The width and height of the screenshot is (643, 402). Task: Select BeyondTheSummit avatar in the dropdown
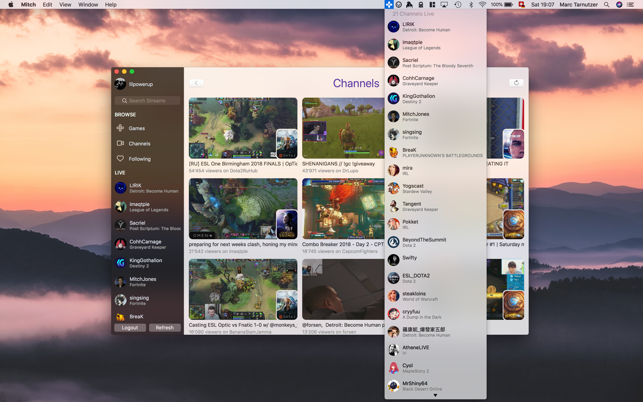click(x=393, y=242)
